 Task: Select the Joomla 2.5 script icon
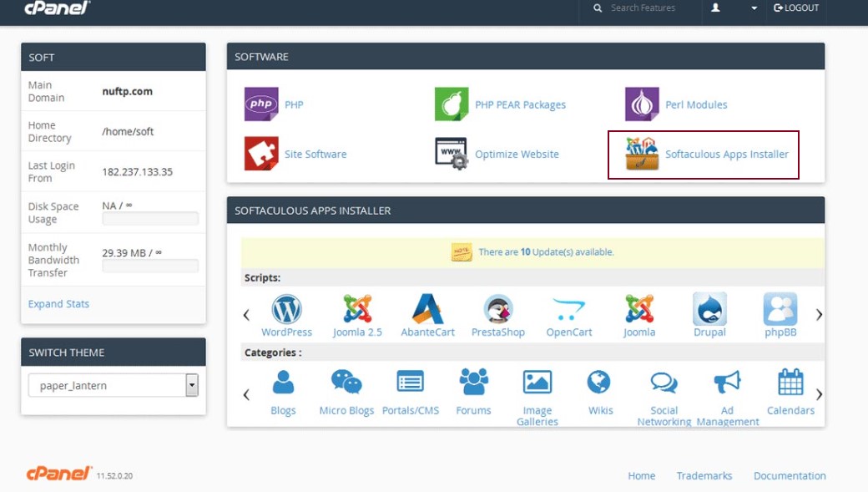[x=357, y=309]
